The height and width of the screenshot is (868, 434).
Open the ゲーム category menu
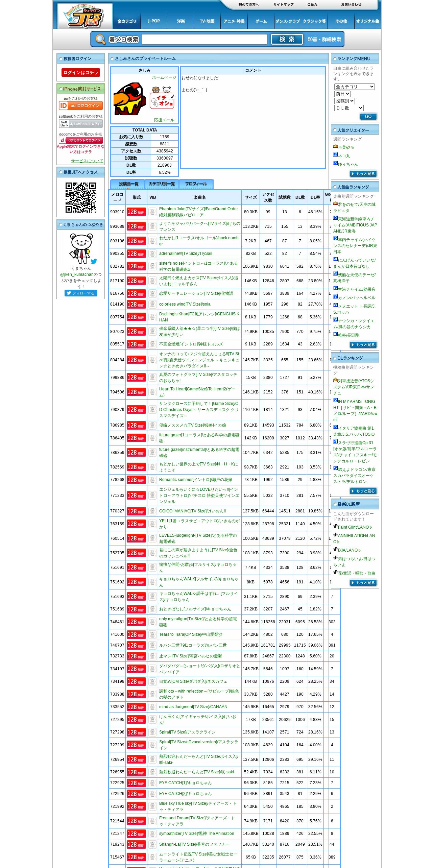click(x=261, y=21)
